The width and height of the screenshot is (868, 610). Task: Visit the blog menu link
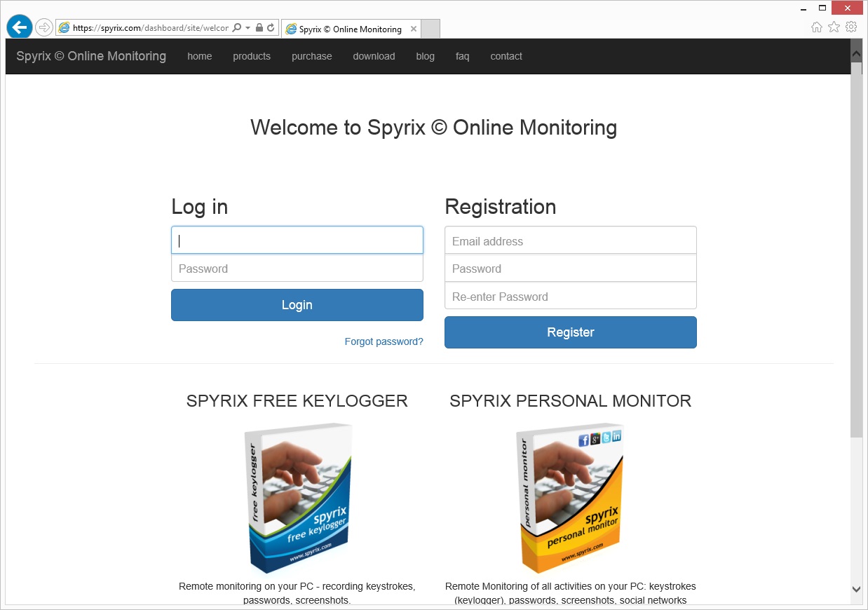[425, 56]
